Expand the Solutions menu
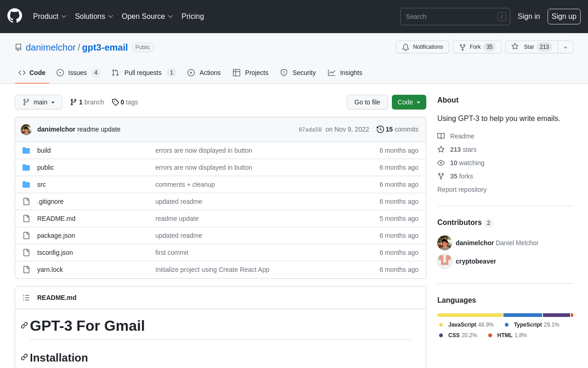 click(94, 17)
